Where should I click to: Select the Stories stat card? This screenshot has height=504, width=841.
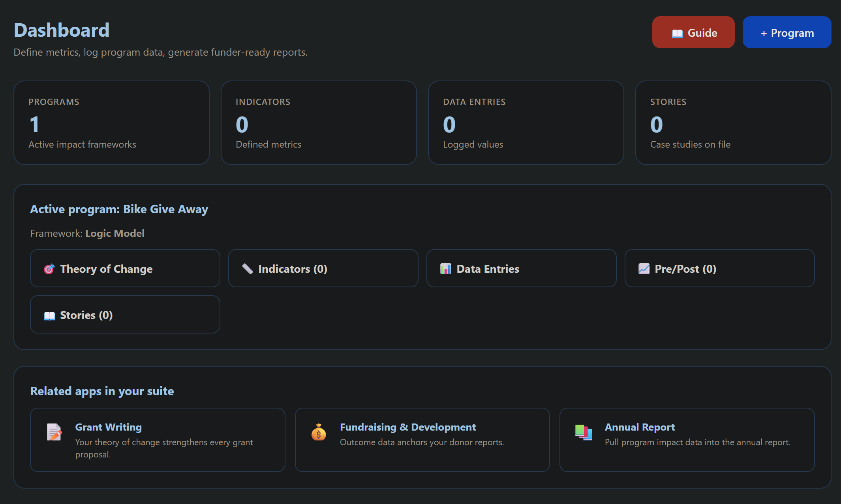tap(733, 123)
